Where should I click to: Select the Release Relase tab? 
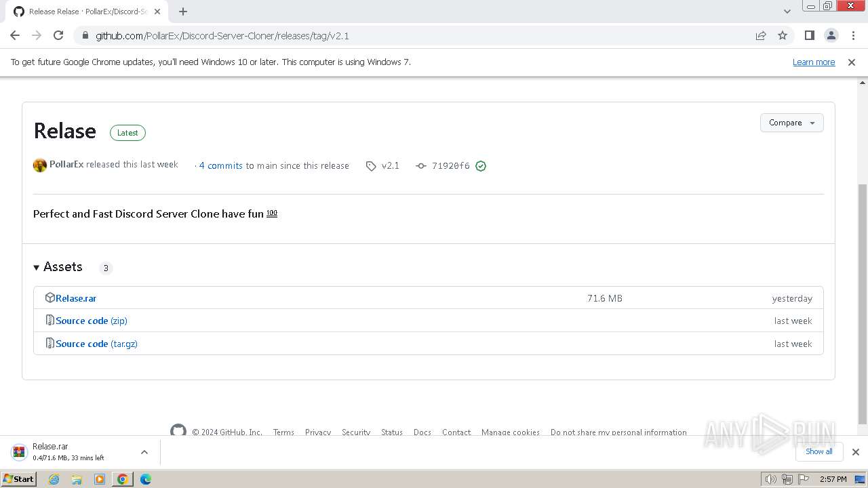[88, 12]
